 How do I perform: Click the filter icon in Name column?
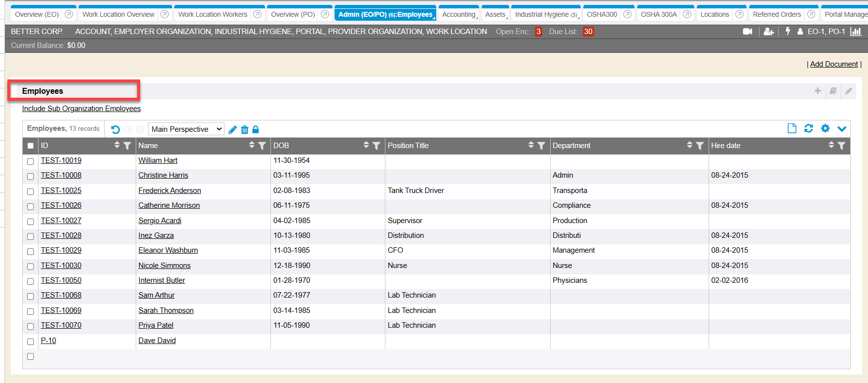click(x=262, y=146)
